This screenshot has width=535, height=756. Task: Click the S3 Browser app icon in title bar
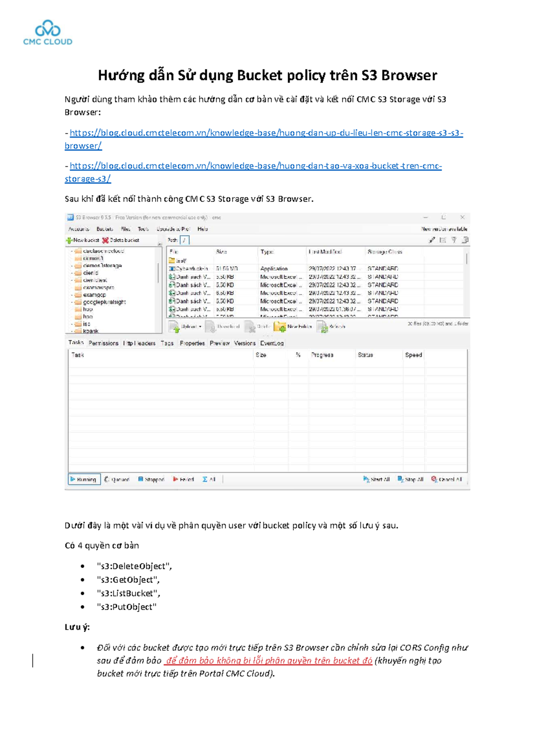(70, 218)
